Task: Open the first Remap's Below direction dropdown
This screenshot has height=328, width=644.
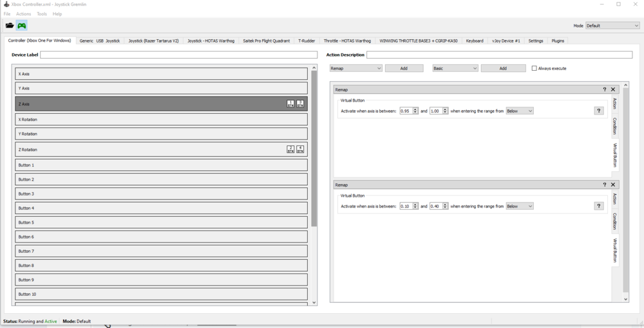Action: click(520, 111)
